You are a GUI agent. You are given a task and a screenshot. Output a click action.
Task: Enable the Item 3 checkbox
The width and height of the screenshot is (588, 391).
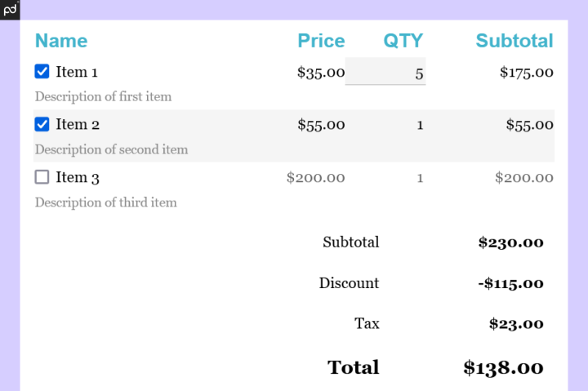click(42, 177)
